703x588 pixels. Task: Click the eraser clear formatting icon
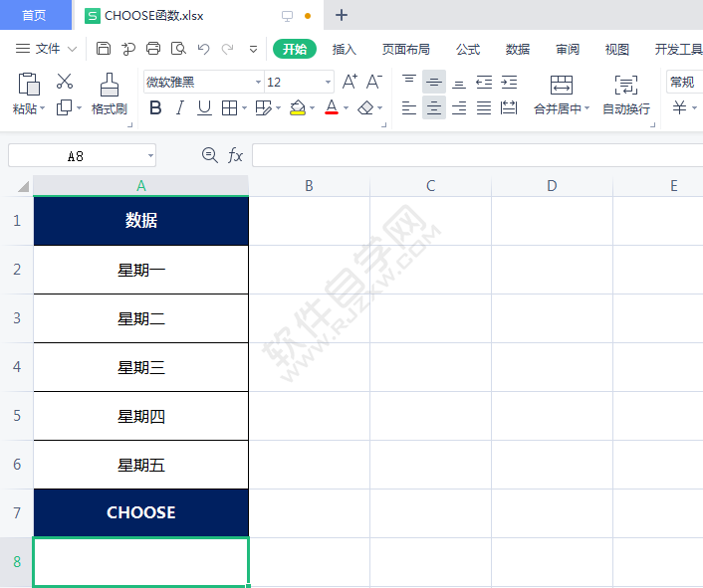click(365, 107)
